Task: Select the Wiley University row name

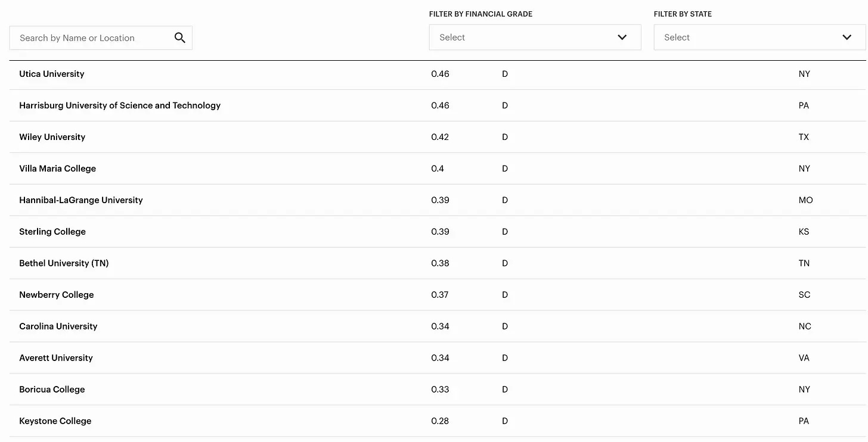Action: 52,137
